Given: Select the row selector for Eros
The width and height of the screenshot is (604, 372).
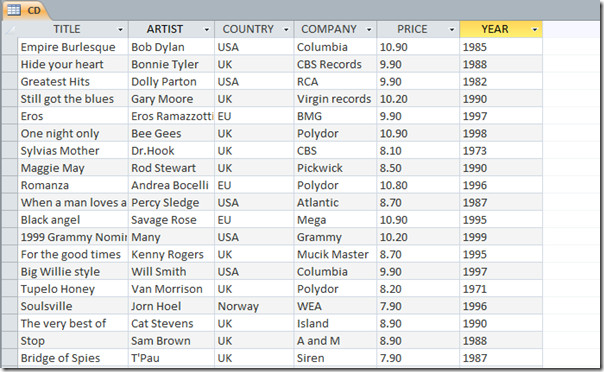Looking at the screenshot, I should click(10, 116).
